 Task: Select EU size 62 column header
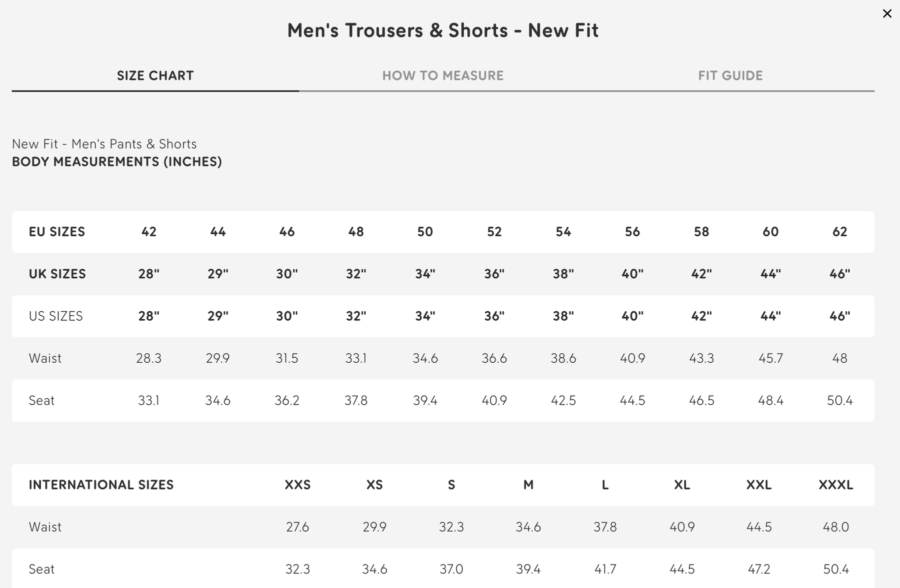tap(839, 232)
